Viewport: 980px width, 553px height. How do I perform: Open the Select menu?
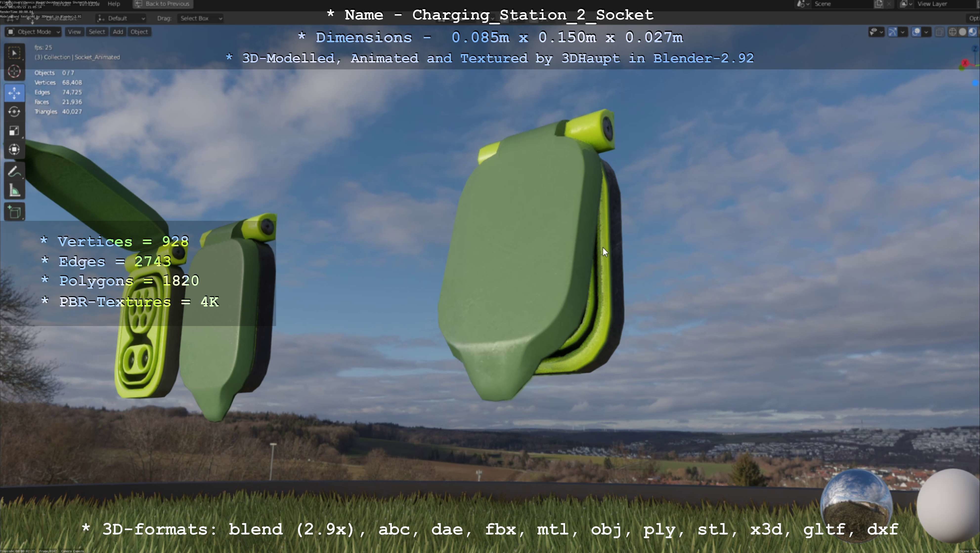[x=97, y=32]
